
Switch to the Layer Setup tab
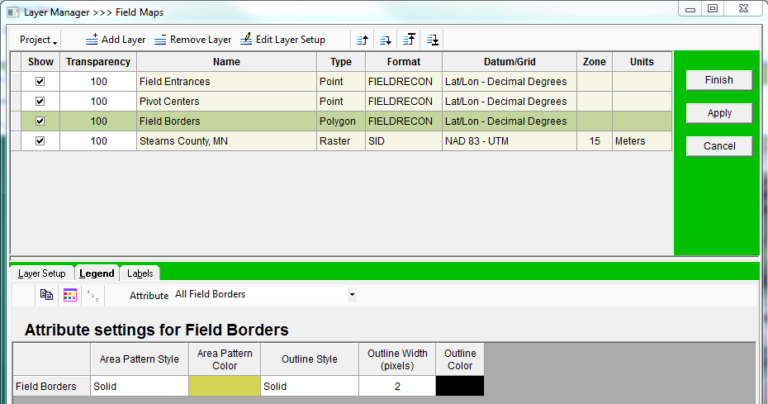42,273
